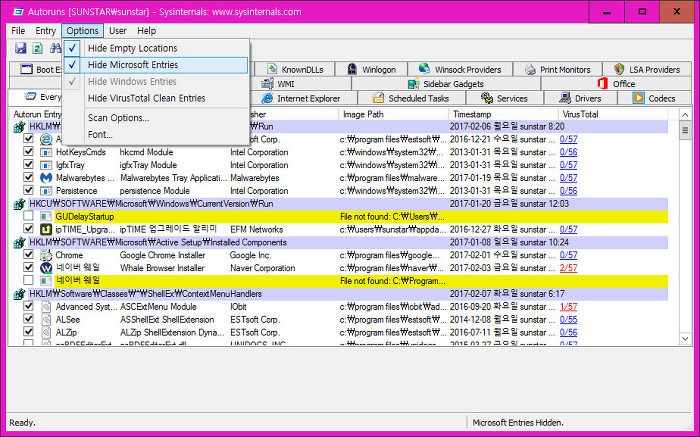Image resolution: width=700 pixels, height=437 pixels.
Task: Click the Save toolbar icon
Action: (21, 48)
